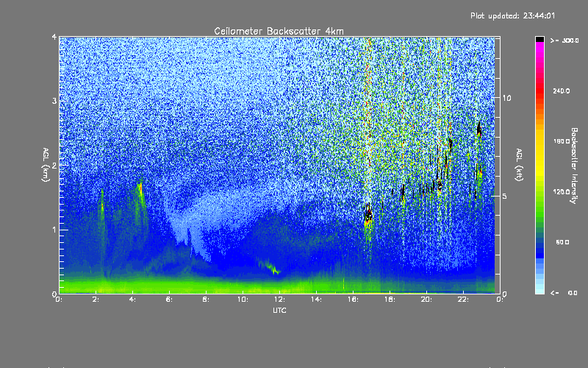The height and width of the screenshot is (368, 588).
Task: Click the black top swatch of the colorbar
Action: [x=539, y=39]
